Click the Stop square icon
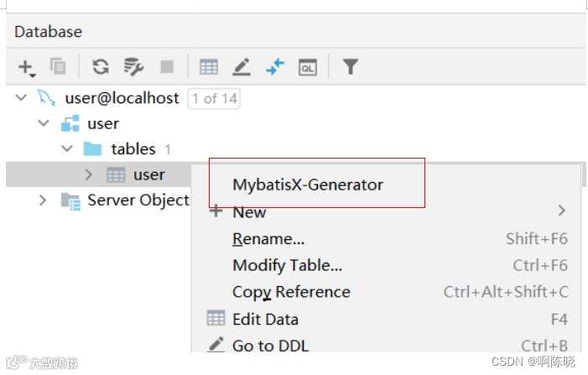The height and width of the screenshot is (375, 588). coord(167,67)
